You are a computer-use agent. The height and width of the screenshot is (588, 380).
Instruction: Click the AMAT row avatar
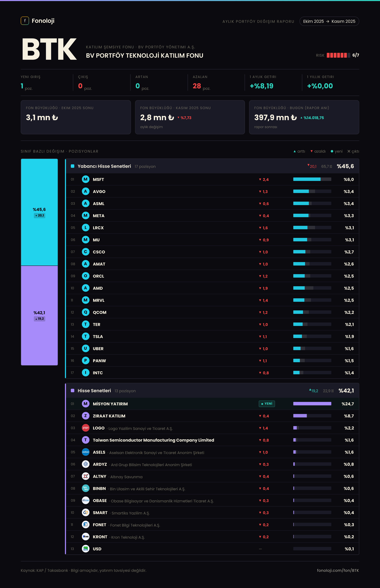(x=86, y=264)
